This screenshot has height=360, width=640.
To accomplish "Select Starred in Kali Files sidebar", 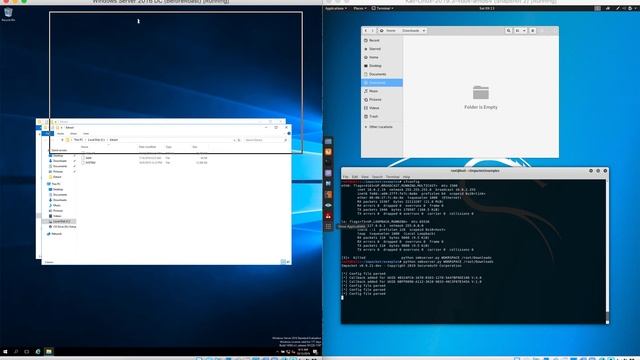I will (x=382, y=49).
